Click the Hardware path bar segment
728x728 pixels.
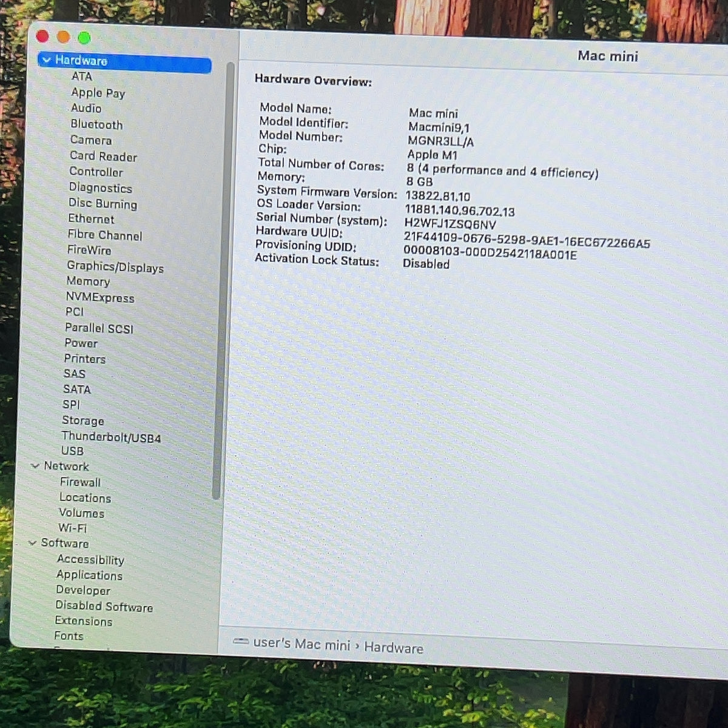pos(394,648)
